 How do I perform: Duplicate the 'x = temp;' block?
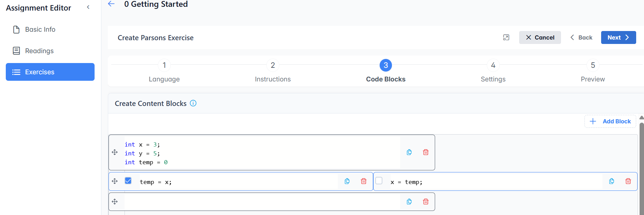click(x=611, y=181)
